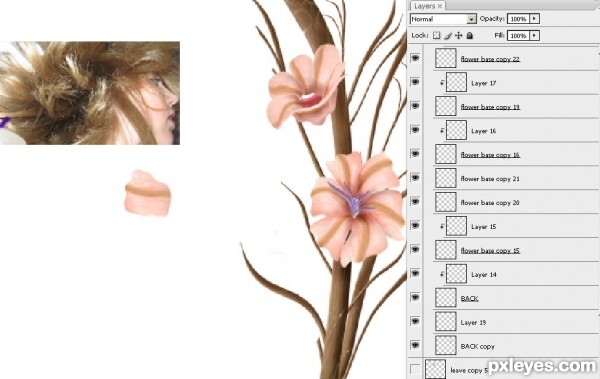Click the Lock all padlock icon
The height and width of the screenshot is (379, 600).
tap(470, 36)
